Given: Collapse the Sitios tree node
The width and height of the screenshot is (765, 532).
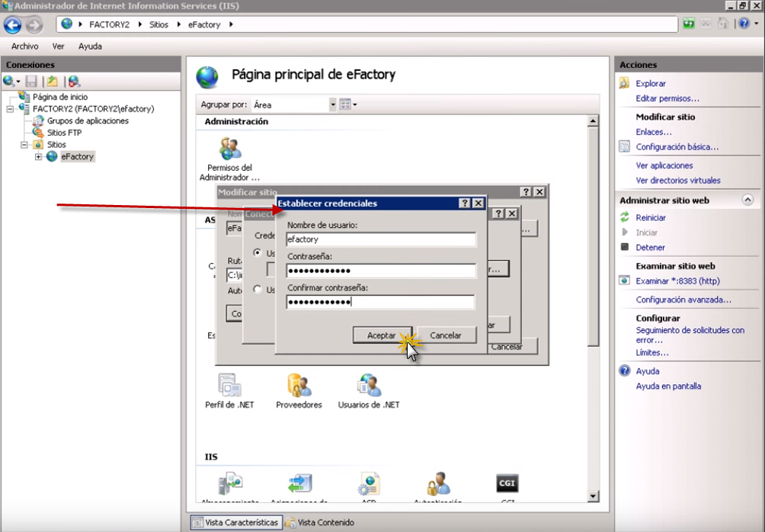Looking at the screenshot, I should point(24,145).
